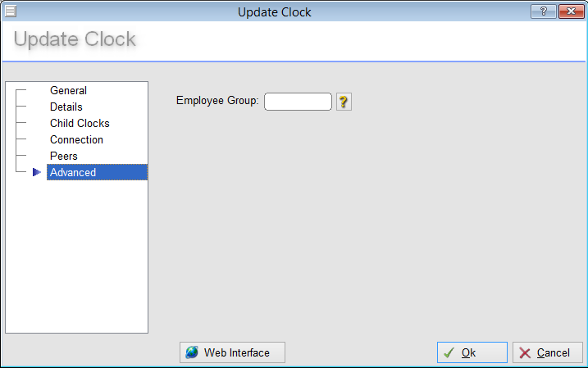The image size is (588, 368).
Task: Click the title bar help question button
Action: [x=543, y=11]
